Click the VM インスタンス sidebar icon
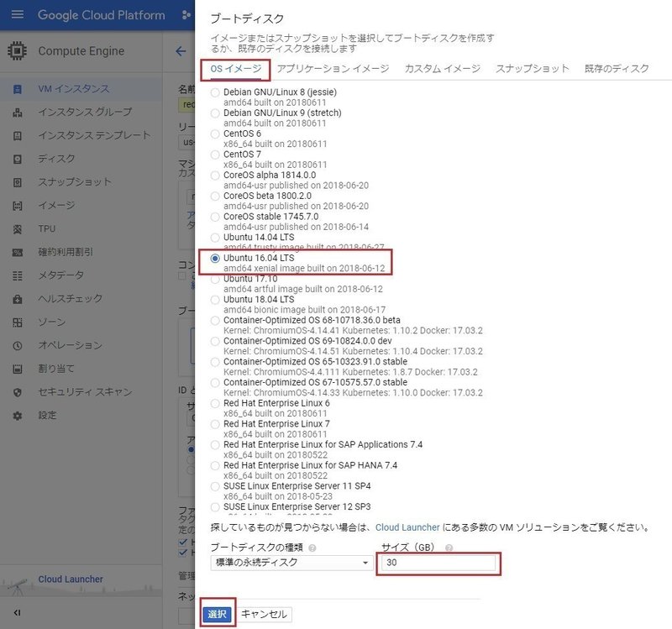The width and height of the screenshot is (672, 629). (x=18, y=89)
